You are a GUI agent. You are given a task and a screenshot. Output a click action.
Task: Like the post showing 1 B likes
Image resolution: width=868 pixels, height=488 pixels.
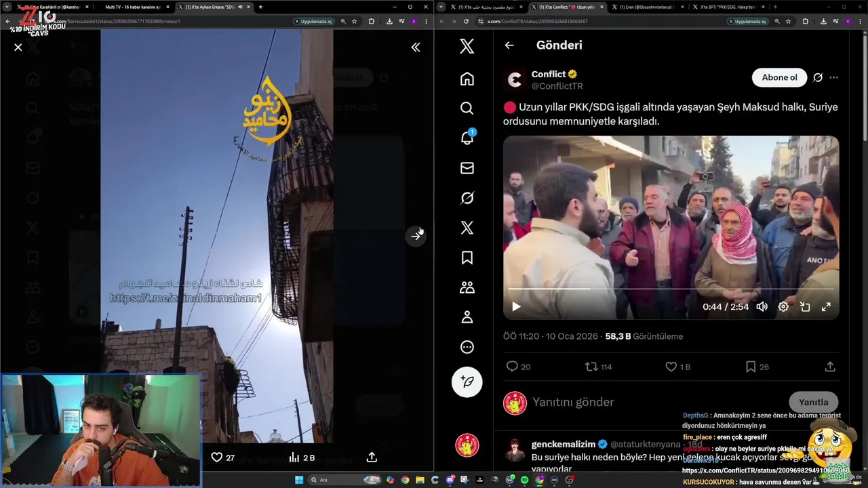pos(677,367)
